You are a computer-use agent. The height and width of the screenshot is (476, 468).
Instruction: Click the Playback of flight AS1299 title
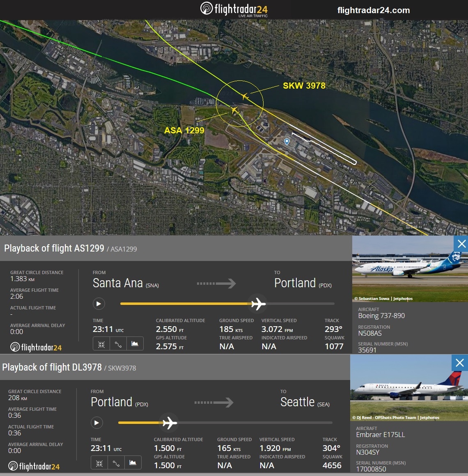click(54, 248)
